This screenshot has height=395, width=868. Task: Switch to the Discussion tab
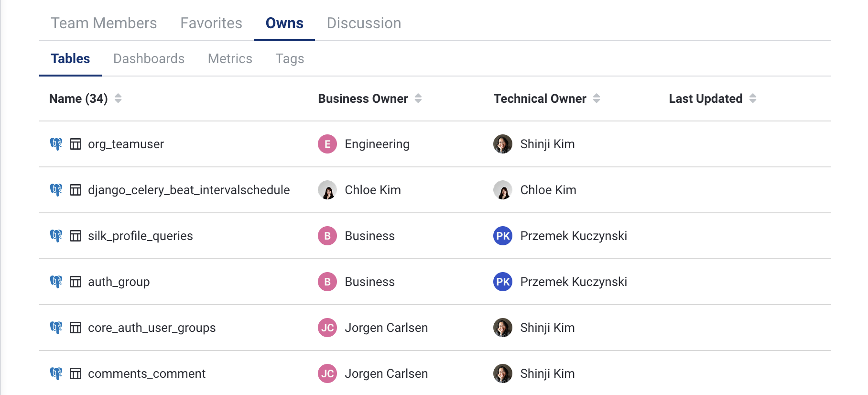coord(364,23)
